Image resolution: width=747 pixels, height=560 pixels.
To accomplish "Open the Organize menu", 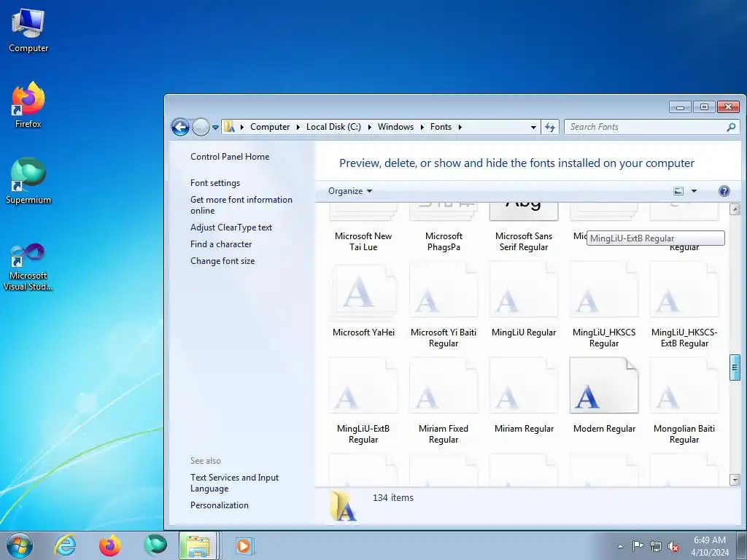I will [350, 191].
